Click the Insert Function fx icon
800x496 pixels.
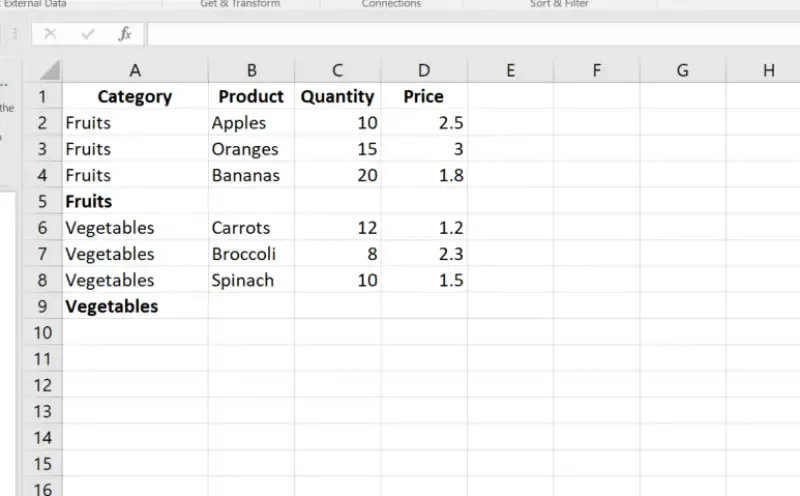coord(125,34)
